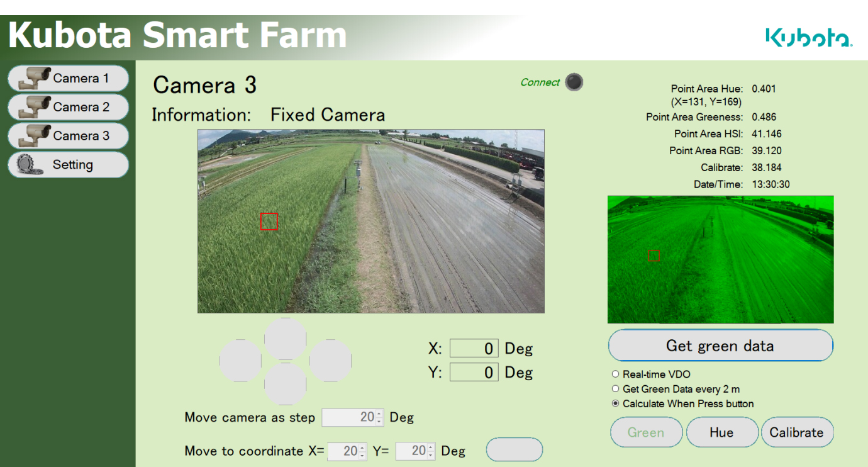Click the Get green data button
Viewport: 868px width, 467px height.
(x=720, y=346)
